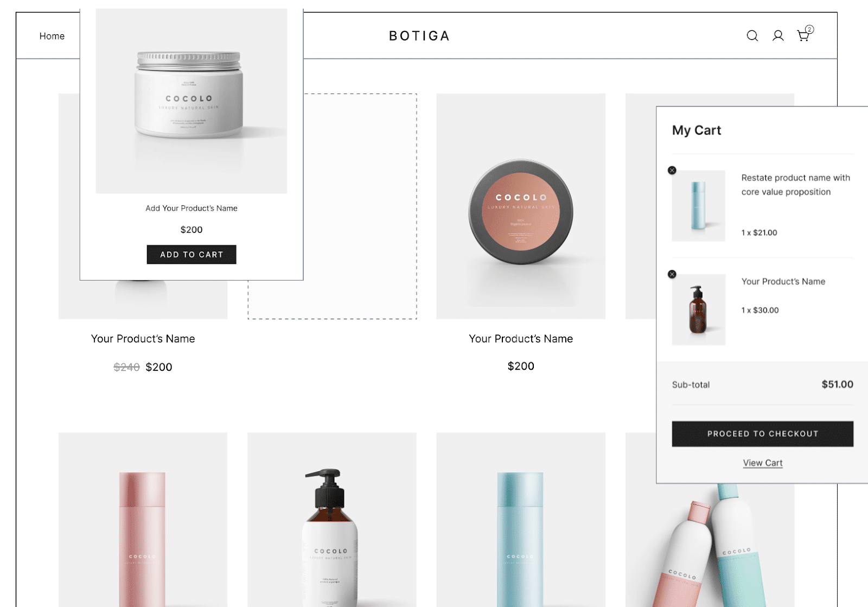Click the BOTIGA site logo

tap(419, 36)
